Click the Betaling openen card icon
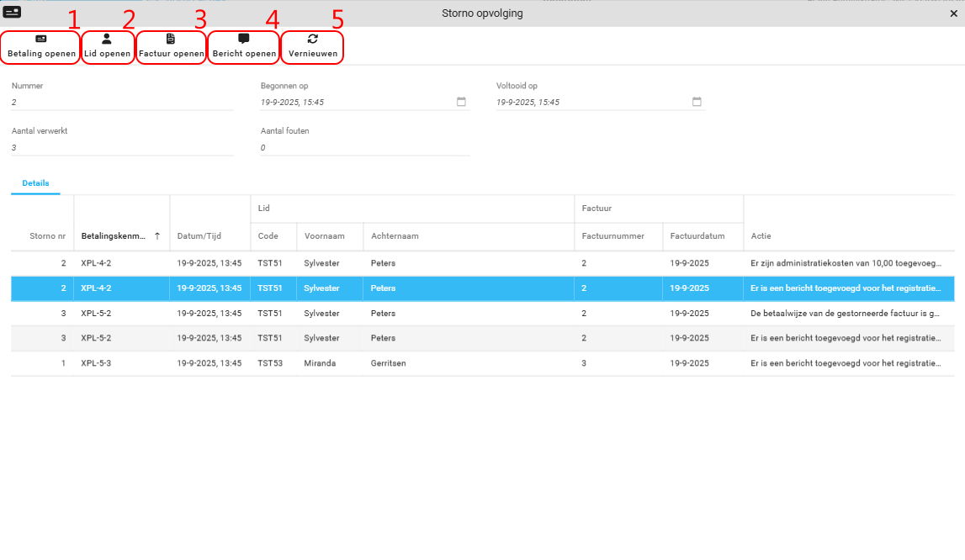This screenshot has height=560, width=965. pos(40,39)
